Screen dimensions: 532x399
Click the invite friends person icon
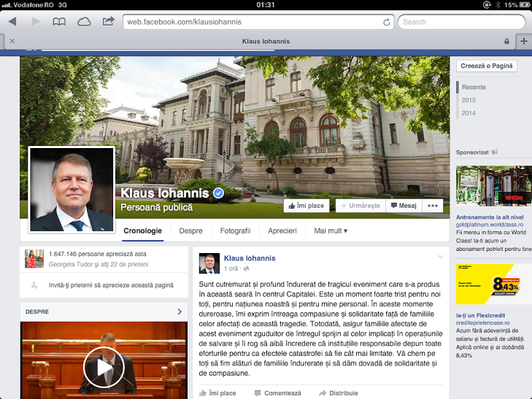34,285
